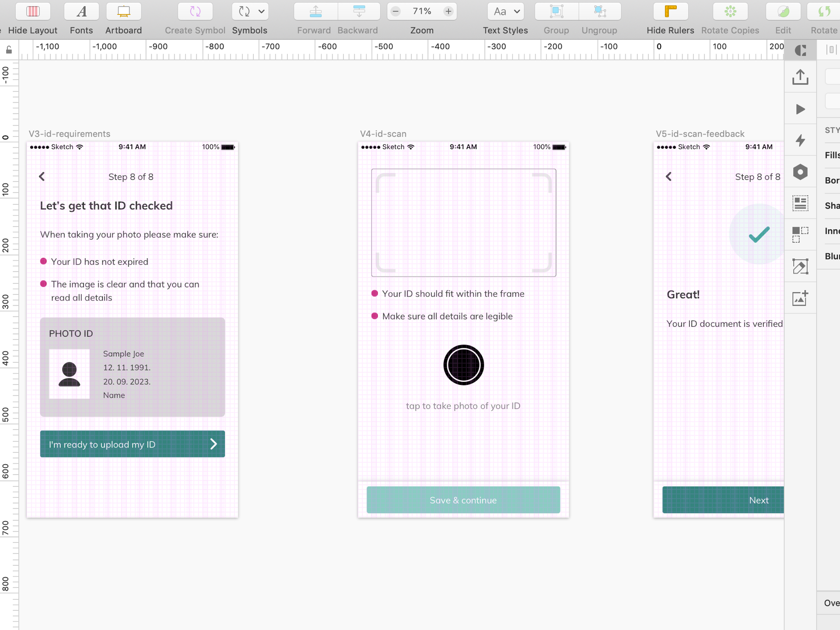Viewport: 840px width, 630px height.
Task: Click the Forward arrange icon
Action: (x=315, y=11)
